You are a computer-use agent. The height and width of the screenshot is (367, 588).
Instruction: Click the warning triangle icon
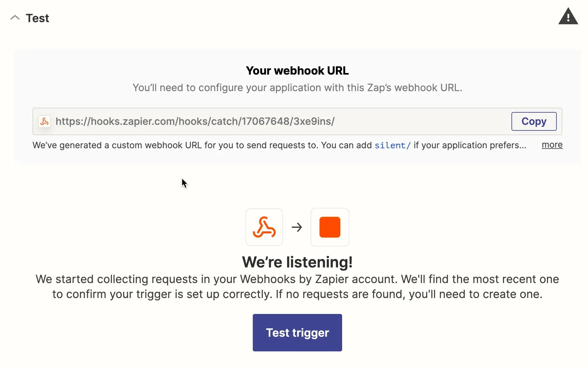click(x=568, y=17)
